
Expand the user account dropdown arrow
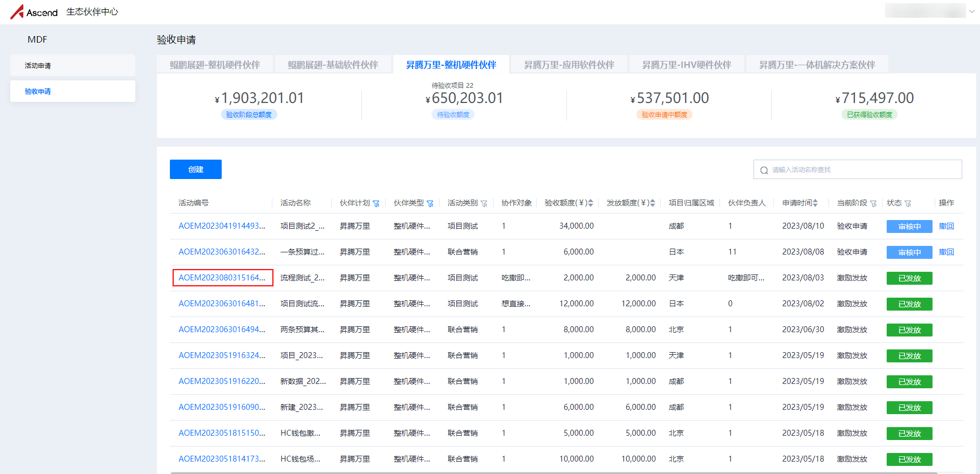[972, 11]
